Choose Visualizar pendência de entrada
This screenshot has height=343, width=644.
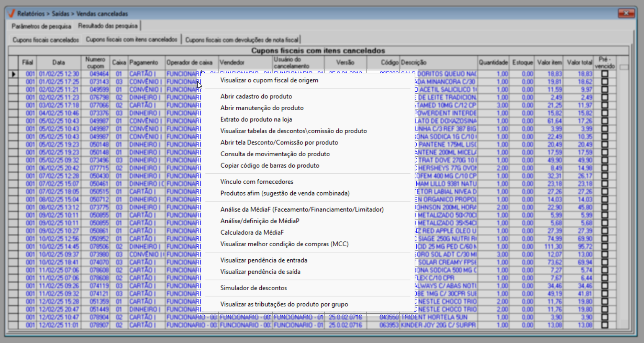click(264, 260)
